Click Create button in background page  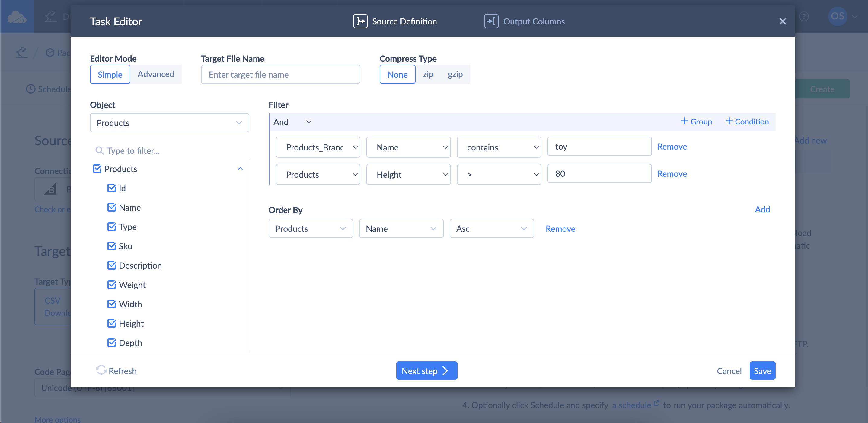822,89
